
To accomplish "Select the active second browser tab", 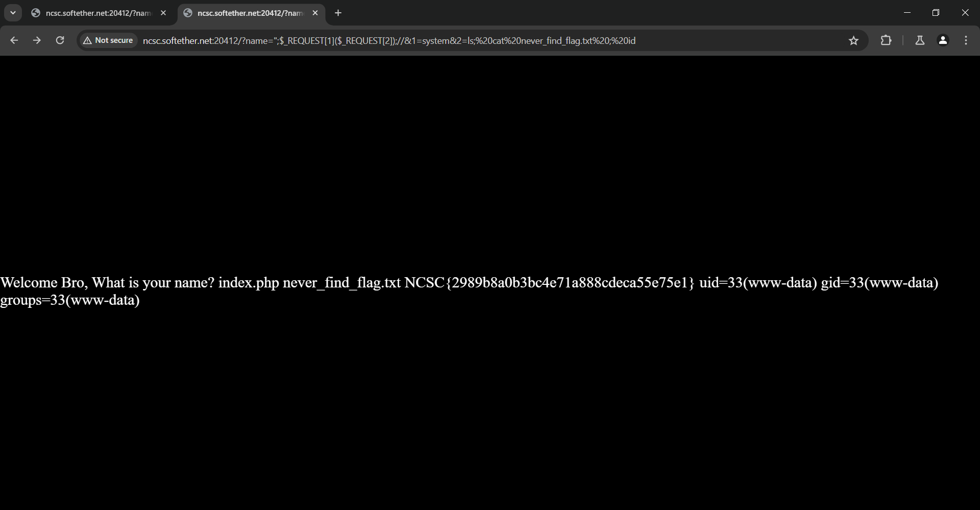I will coord(245,13).
